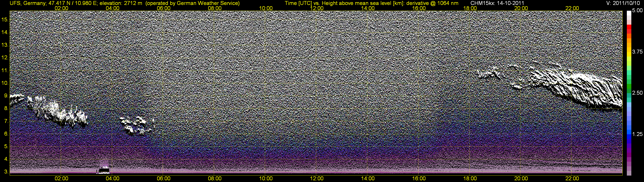644x182 pixels.
Task: Click the '22:00' label on the bottom time axis
Action: click(572, 179)
